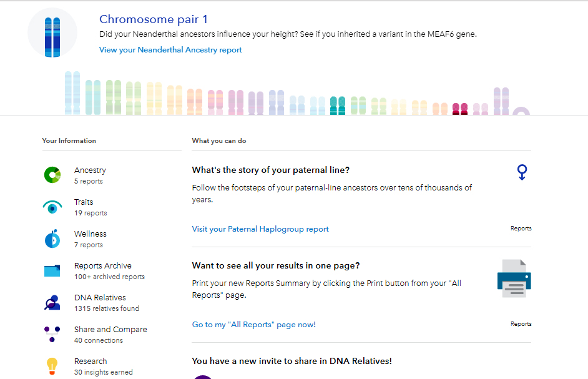This screenshot has width=588, height=379.
Task: Open the new DNA Relatives invite heading
Action: [292, 361]
